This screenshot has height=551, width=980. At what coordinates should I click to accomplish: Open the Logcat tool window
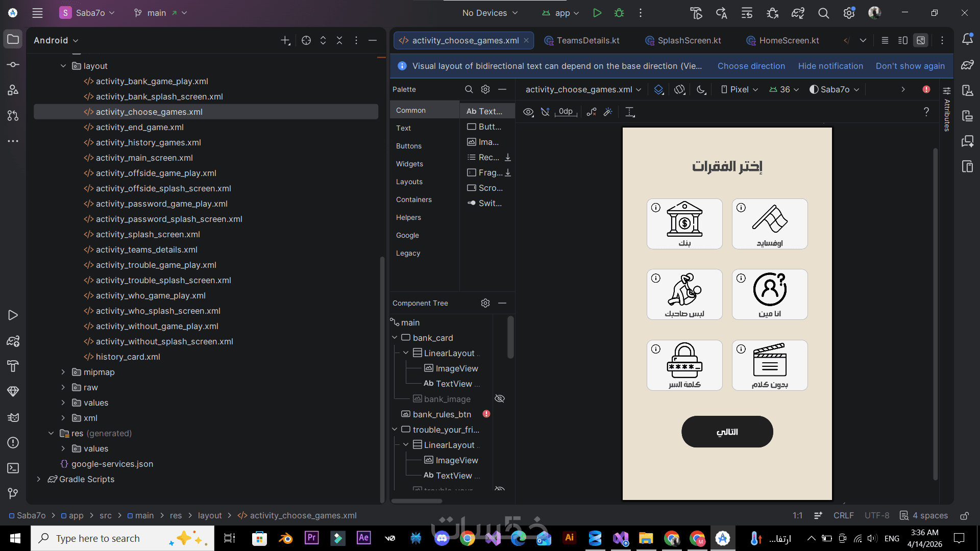click(13, 417)
